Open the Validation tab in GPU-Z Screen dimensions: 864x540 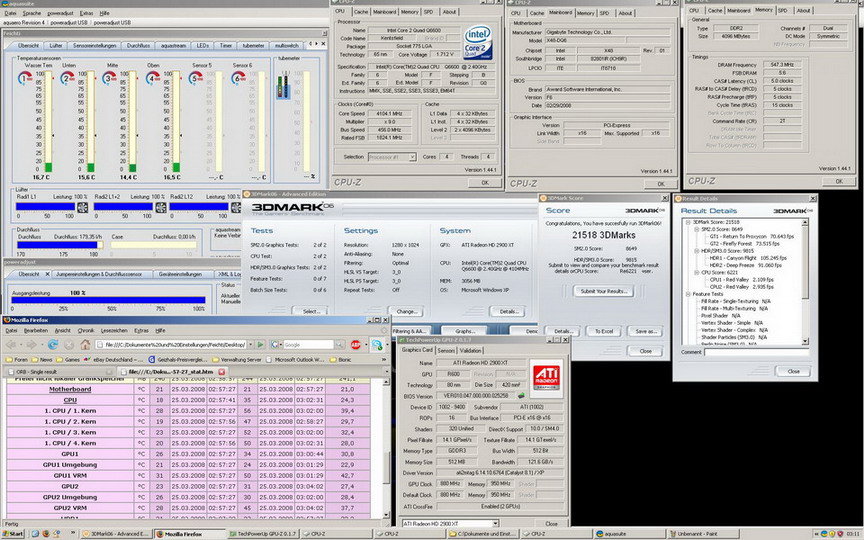(x=471, y=350)
